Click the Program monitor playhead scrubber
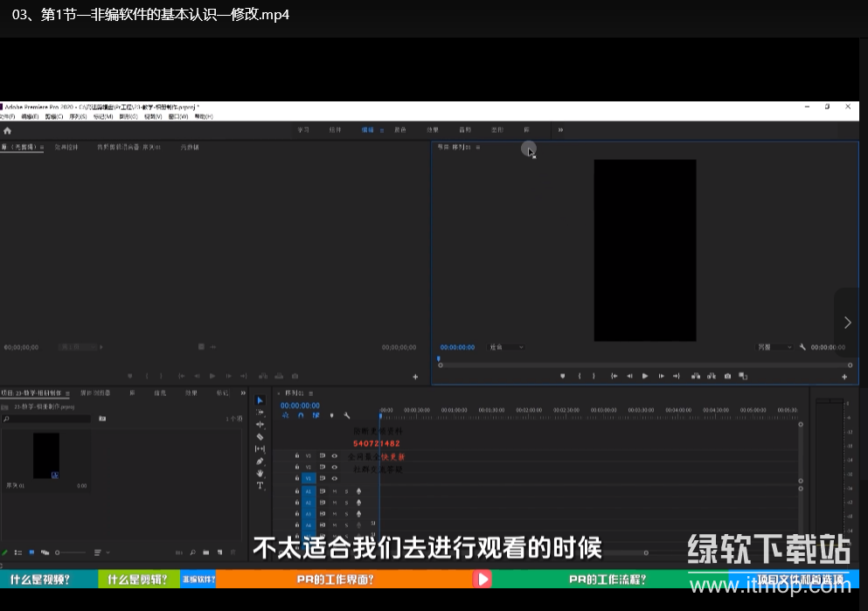Screen dimensions: 868x611 click(439, 359)
